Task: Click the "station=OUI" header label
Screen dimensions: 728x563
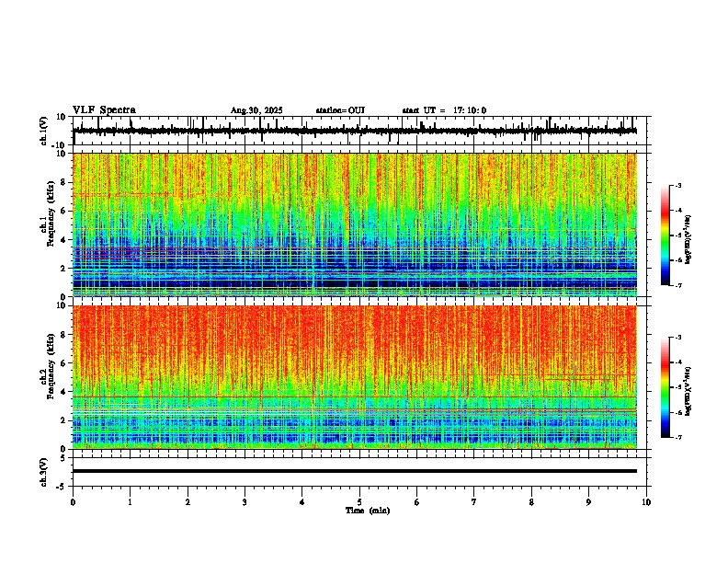Action: [340, 110]
